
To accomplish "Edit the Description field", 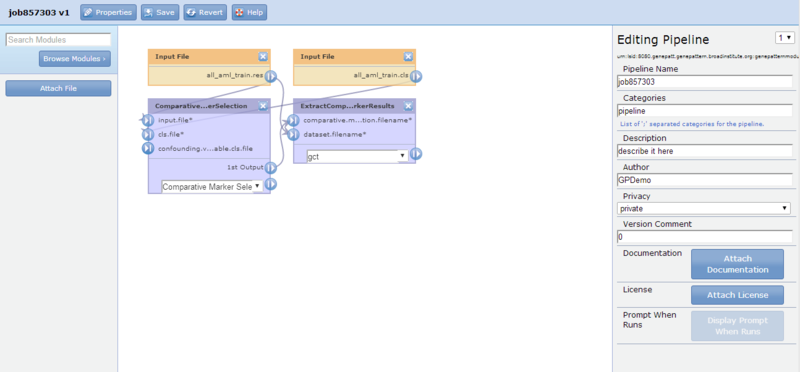I will [705, 151].
